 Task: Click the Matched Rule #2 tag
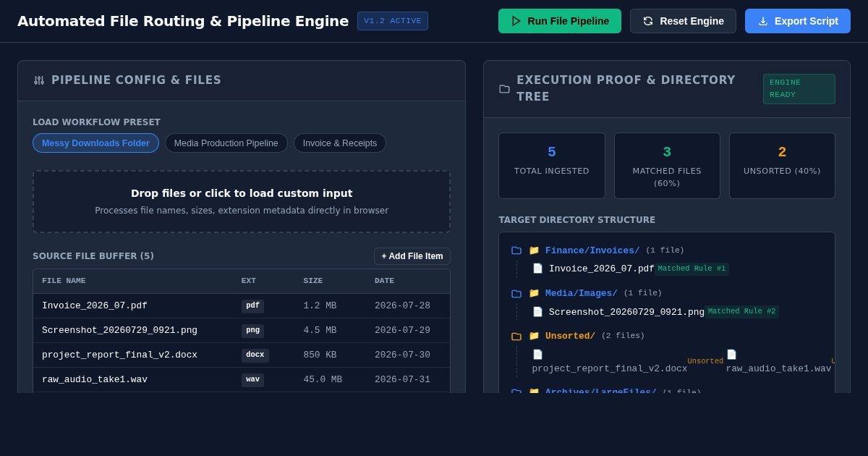click(x=741, y=312)
